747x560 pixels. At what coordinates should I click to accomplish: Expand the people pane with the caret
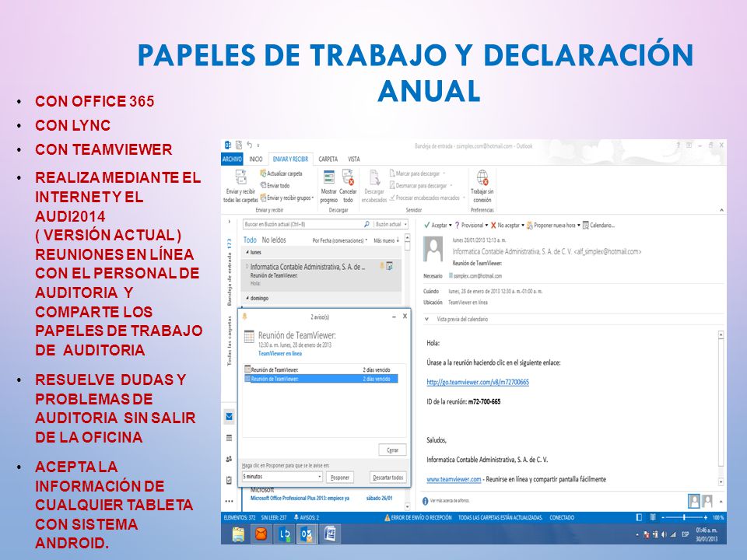[721, 501]
